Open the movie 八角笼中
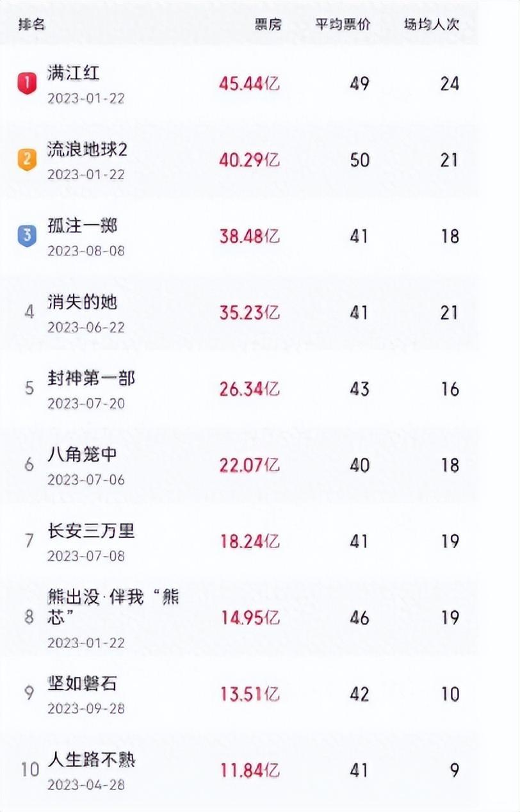The image size is (520, 812). coord(83,454)
